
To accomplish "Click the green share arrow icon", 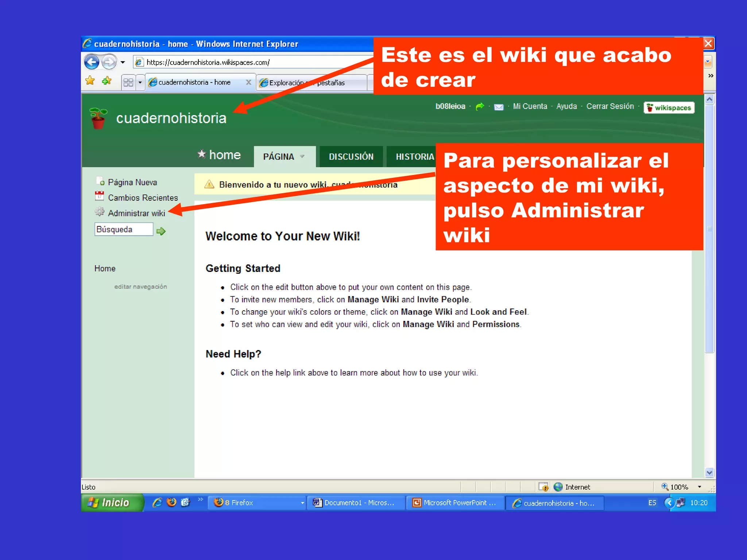I will (x=480, y=106).
